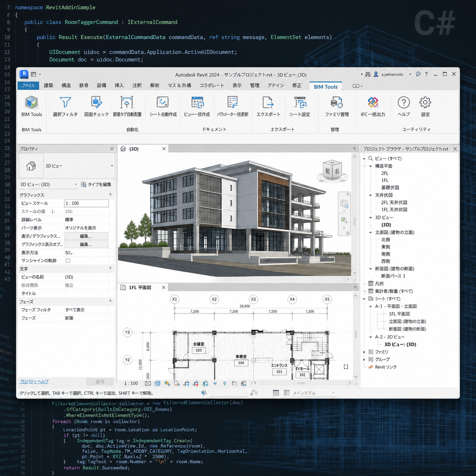The height and width of the screenshot is (476, 476).
Task: Switch to the 構造 ribbon tab
Action: 66,85
